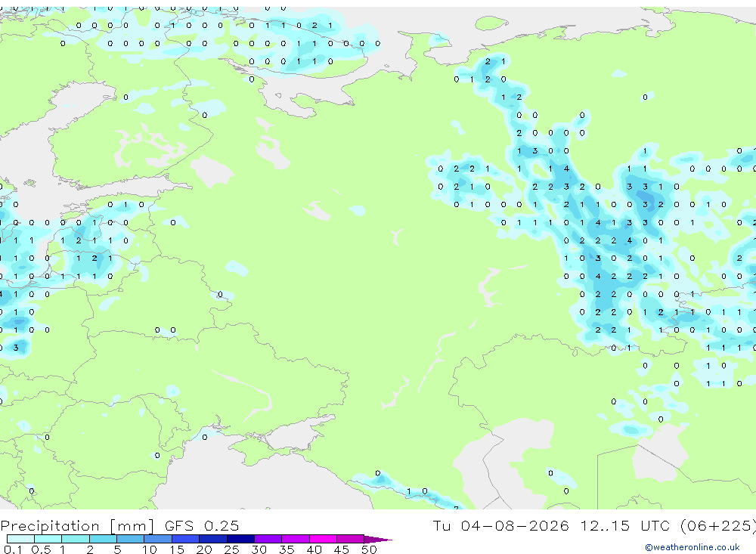The image size is (756, 554).
Task: Click the "12..15 UTC" time text
Action: coord(627,525)
